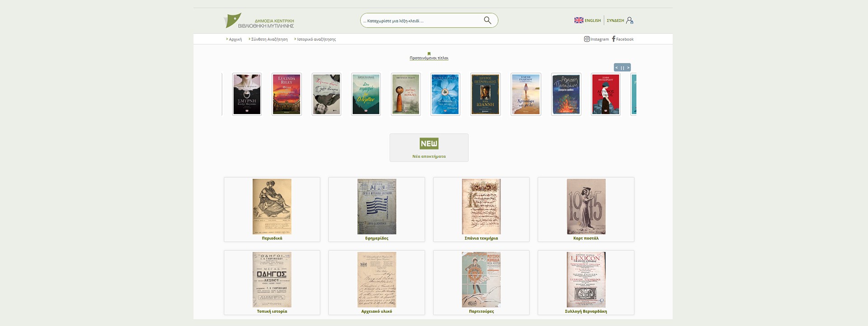Image resolution: width=868 pixels, height=326 pixels.
Task: Click the magnifying glass search icon
Action: click(487, 20)
